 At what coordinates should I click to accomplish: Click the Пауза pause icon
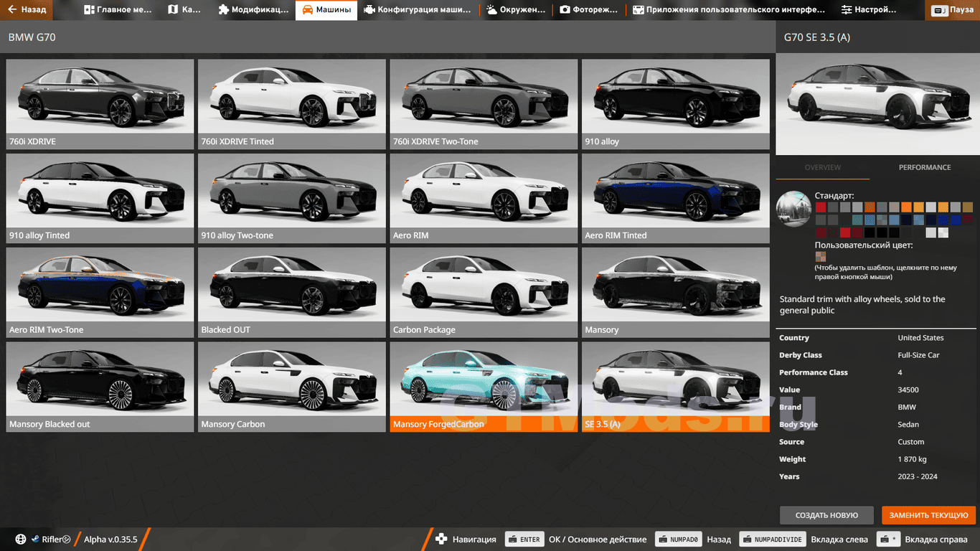pyautogui.click(x=939, y=11)
